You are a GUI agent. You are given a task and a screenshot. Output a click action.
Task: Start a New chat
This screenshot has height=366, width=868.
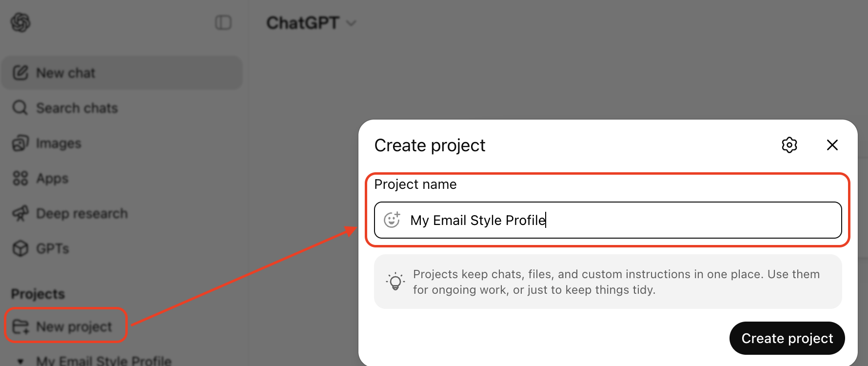pos(122,73)
